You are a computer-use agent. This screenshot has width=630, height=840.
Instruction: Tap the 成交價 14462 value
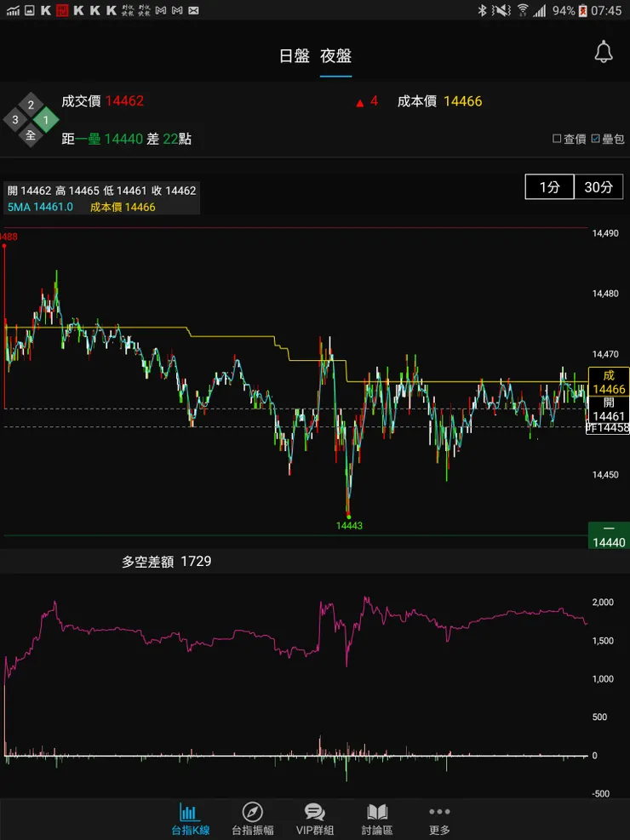pyautogui.click(x=124, y=100)
